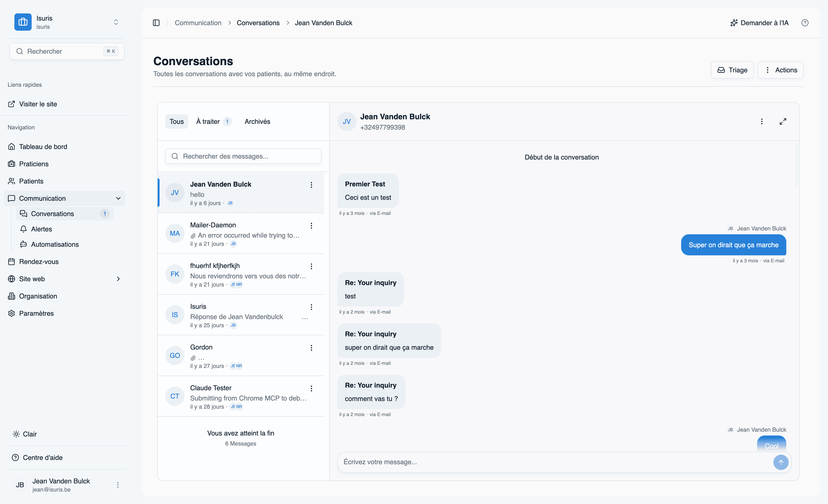This screenshot has width=828, height=504.
Task: Click the Re: Your inquiry 'test' message
Action: click(370, 289)
